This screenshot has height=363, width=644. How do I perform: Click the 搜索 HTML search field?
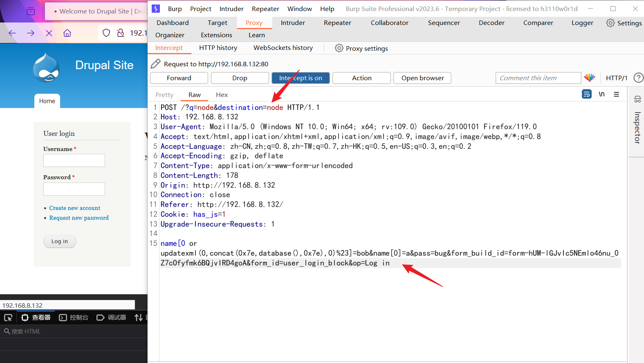click(x=74, y=331)
